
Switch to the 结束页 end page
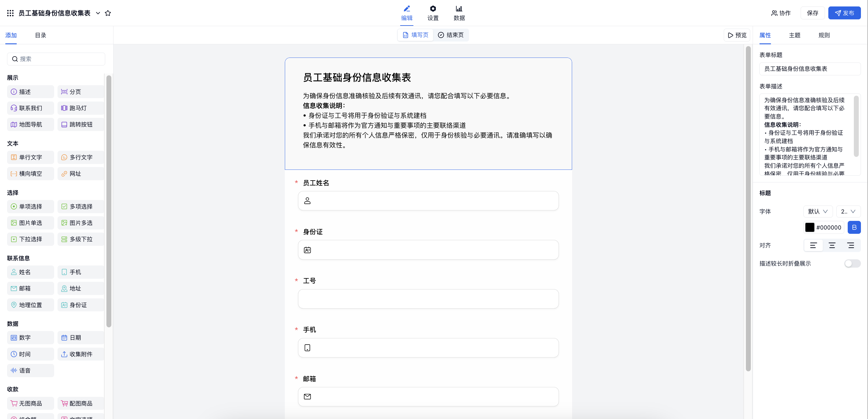451,35
